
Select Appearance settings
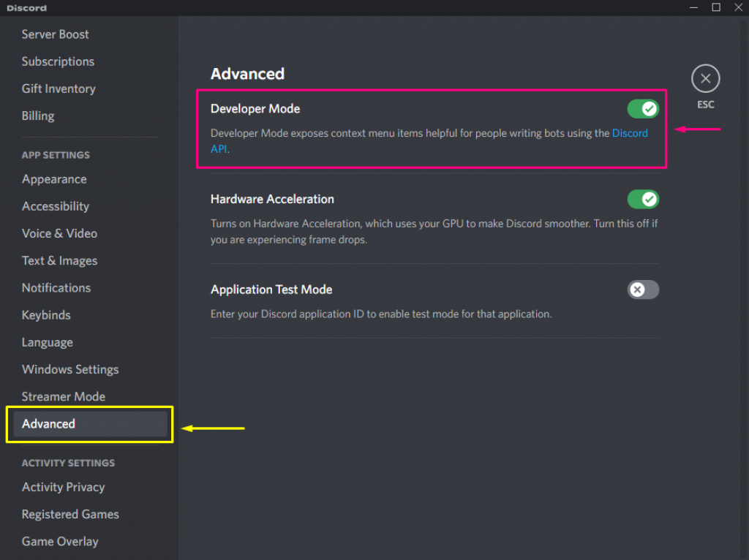tap(54, 180)
